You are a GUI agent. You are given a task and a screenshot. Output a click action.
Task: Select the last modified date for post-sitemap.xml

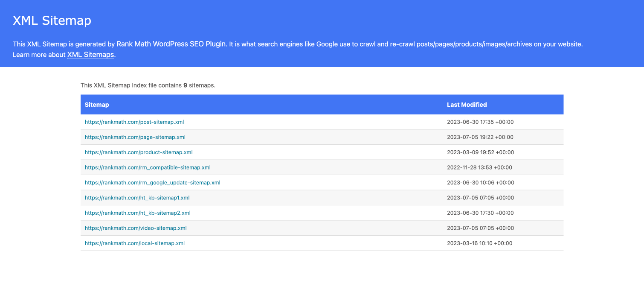point(480,122)
